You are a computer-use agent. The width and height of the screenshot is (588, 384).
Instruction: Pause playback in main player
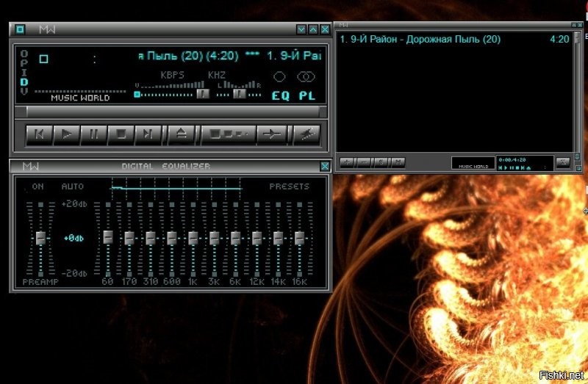pyautogui.click(x=94, y=134)
